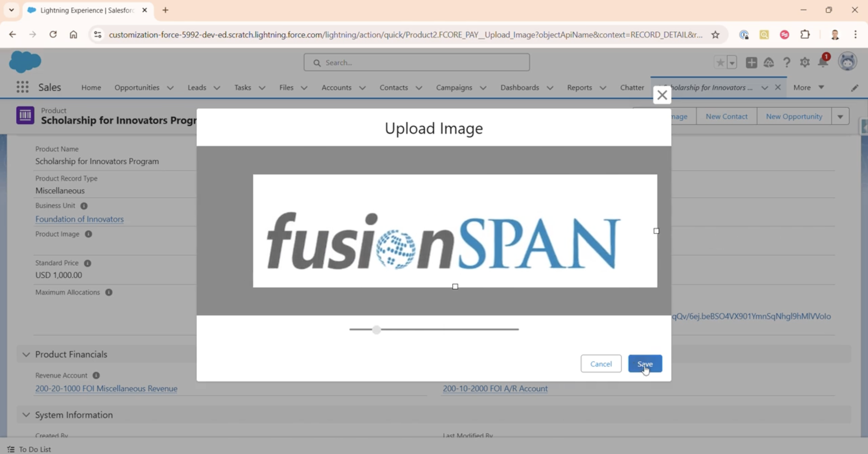
Task: Close the Scholarship for Innovators tab
Action: coord(778,88)
